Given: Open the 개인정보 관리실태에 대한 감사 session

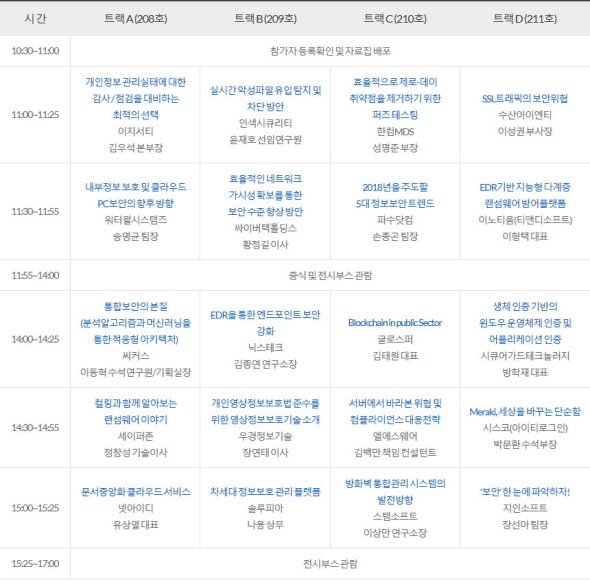Looking at the screenshot, I should pos(135,98).
